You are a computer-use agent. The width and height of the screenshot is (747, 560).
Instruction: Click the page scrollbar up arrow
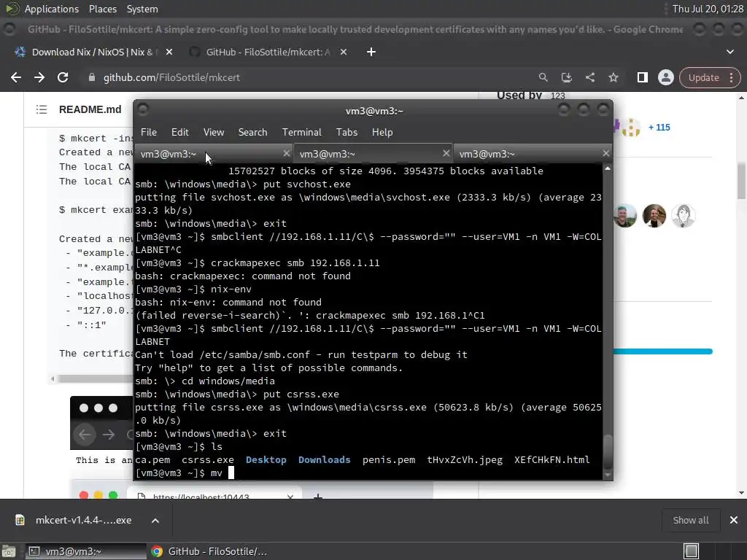click(741, 98)
